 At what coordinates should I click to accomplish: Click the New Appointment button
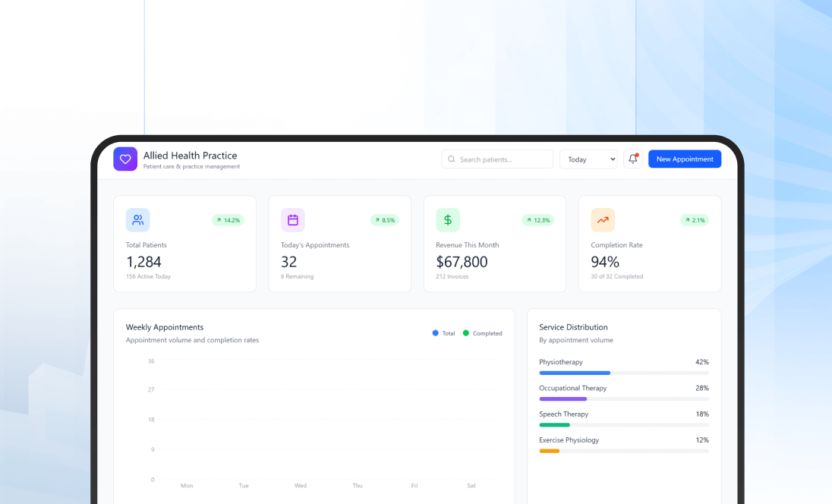684,159
